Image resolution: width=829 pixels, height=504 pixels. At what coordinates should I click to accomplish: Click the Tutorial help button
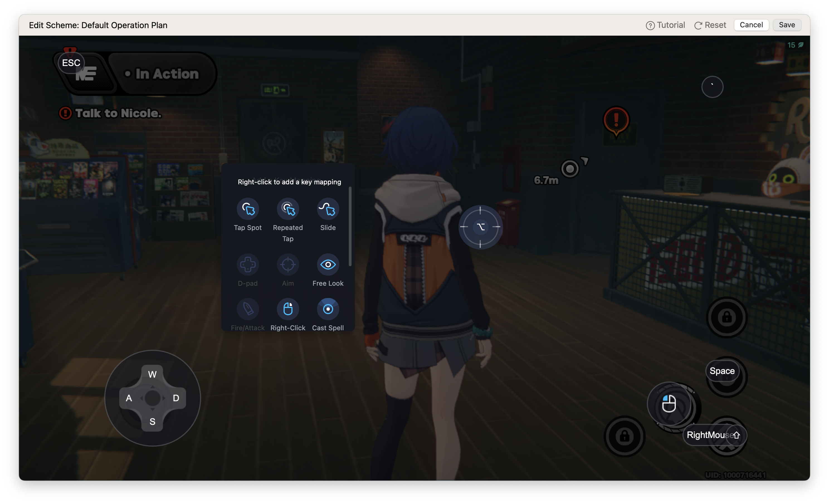pyautogui.click(x=665, y=25)
